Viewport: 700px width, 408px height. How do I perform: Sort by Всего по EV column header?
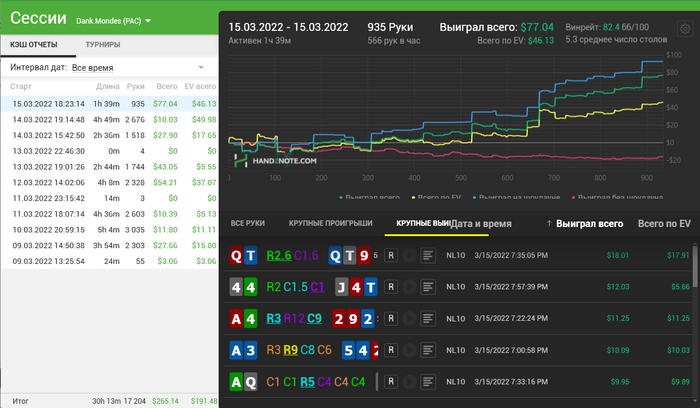click(x=664, y=224)
